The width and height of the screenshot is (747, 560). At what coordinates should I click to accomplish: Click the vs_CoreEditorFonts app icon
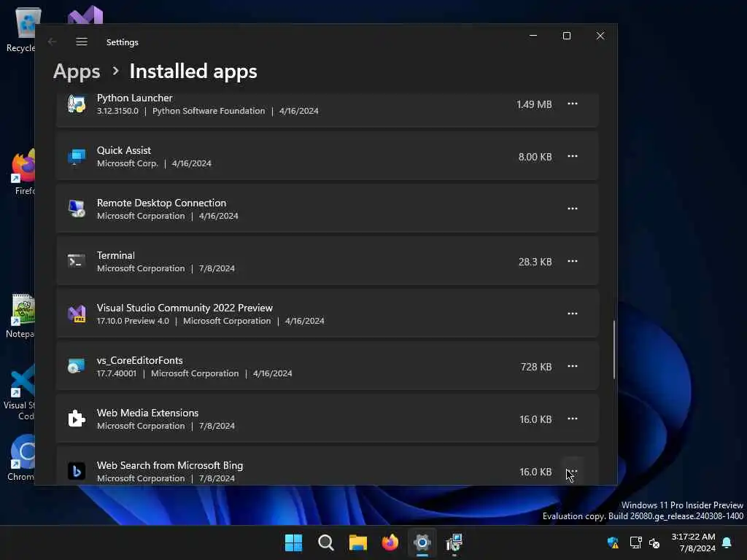click(76, 366)
